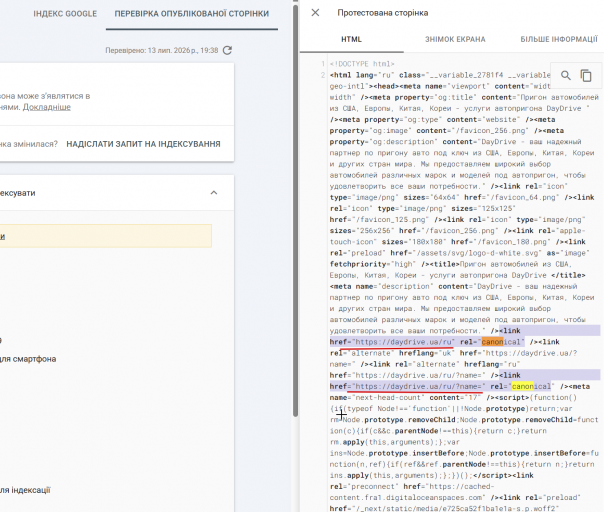Close the Протестована сторінка panel
This screenshot has height=512, width=604.
pyautogui.click(x=315, y=13)
